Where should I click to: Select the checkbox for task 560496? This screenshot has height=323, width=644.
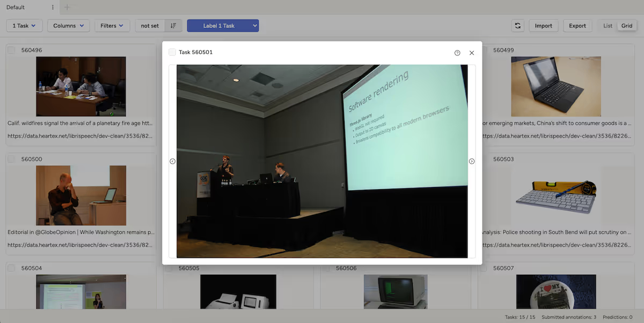[x=11, y=50]
